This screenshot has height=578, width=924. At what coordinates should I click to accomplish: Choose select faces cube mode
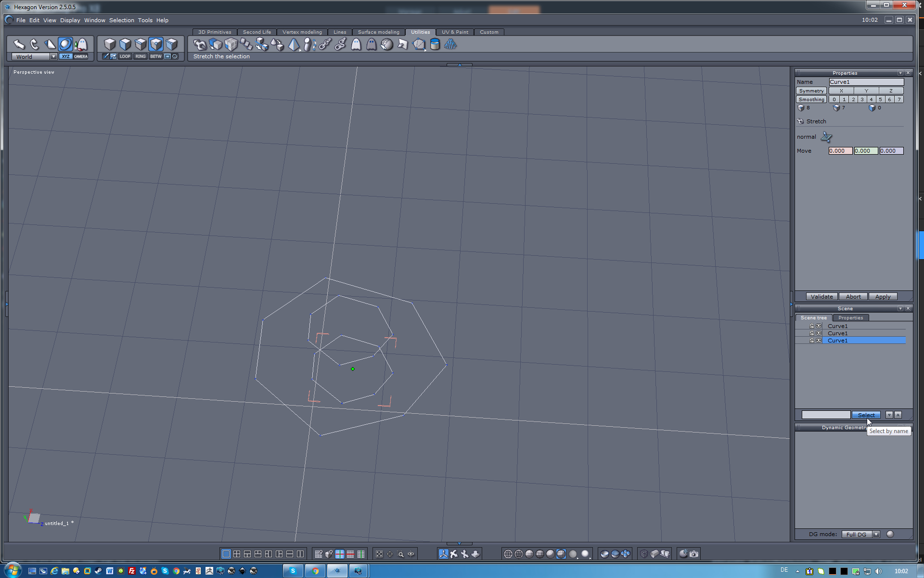coord(125,44)
